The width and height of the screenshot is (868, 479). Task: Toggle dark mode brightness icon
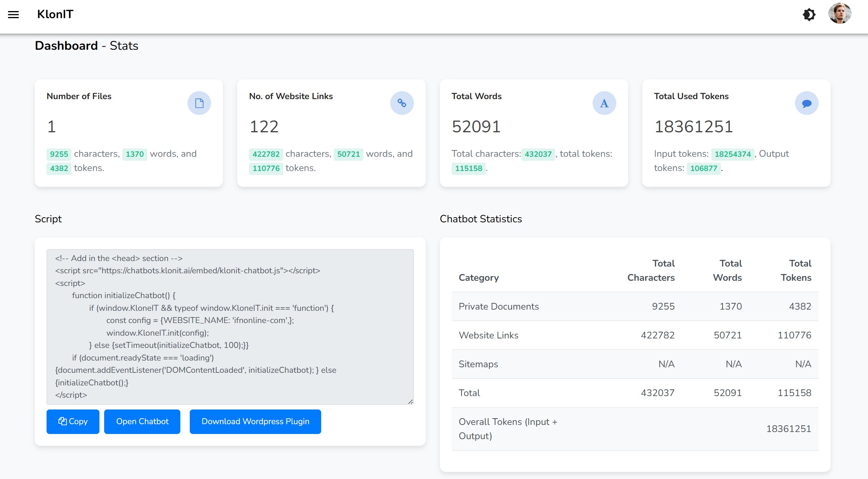coord(809,15)
